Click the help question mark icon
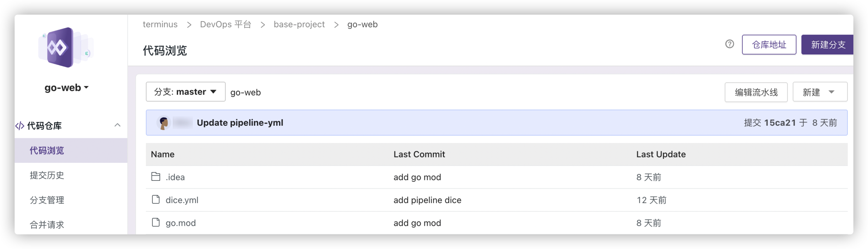 [729, 44]
